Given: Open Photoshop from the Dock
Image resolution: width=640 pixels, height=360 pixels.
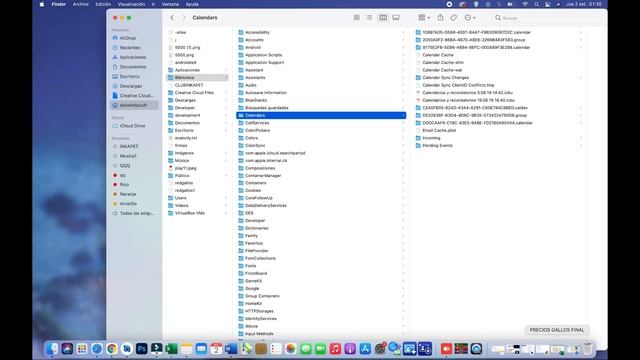Looking at the screenshot, I should click(141, 349).
